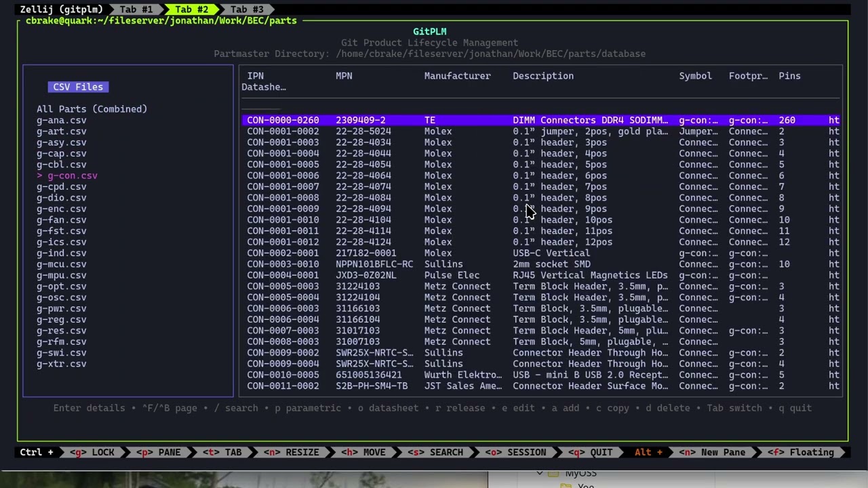Click the Description column header
868x488 pixels.
click(543, 76)
